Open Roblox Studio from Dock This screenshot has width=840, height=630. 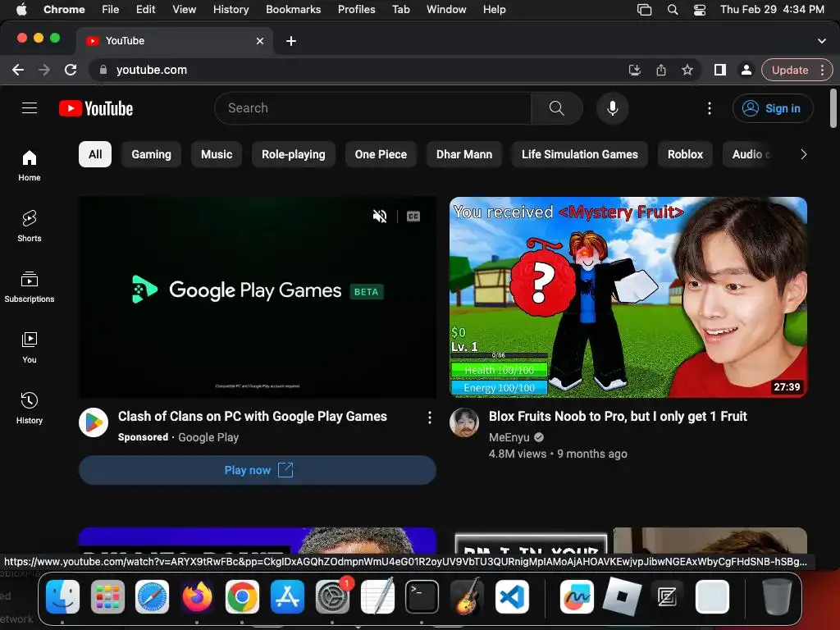click(622, 596)
